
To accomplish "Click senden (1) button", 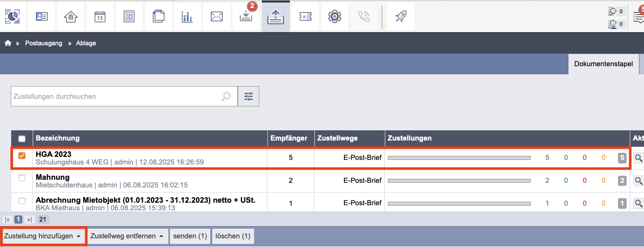I will (190, 236).
